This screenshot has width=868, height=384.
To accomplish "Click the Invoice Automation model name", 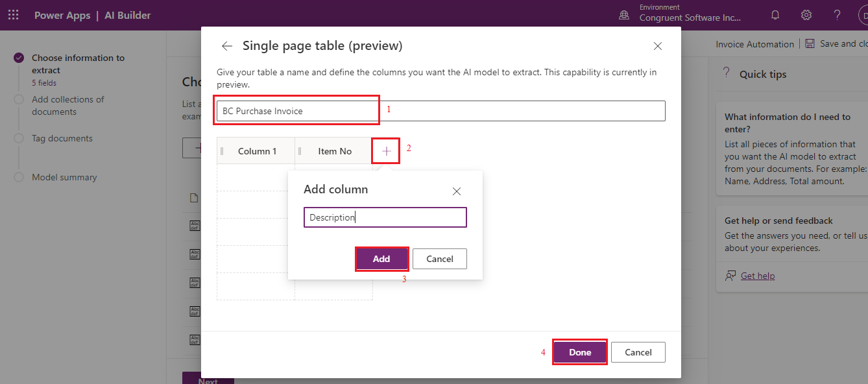I will [x=754, y=44].
